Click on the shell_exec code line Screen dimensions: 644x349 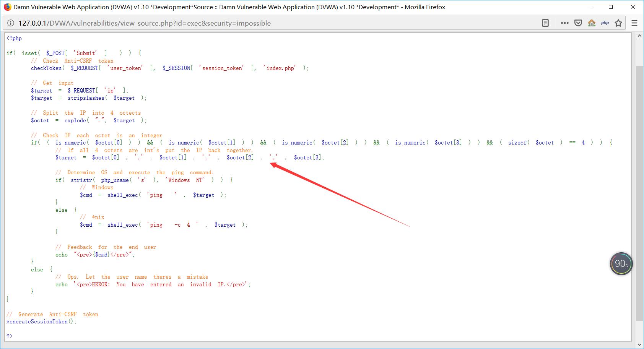pos(122,195)
